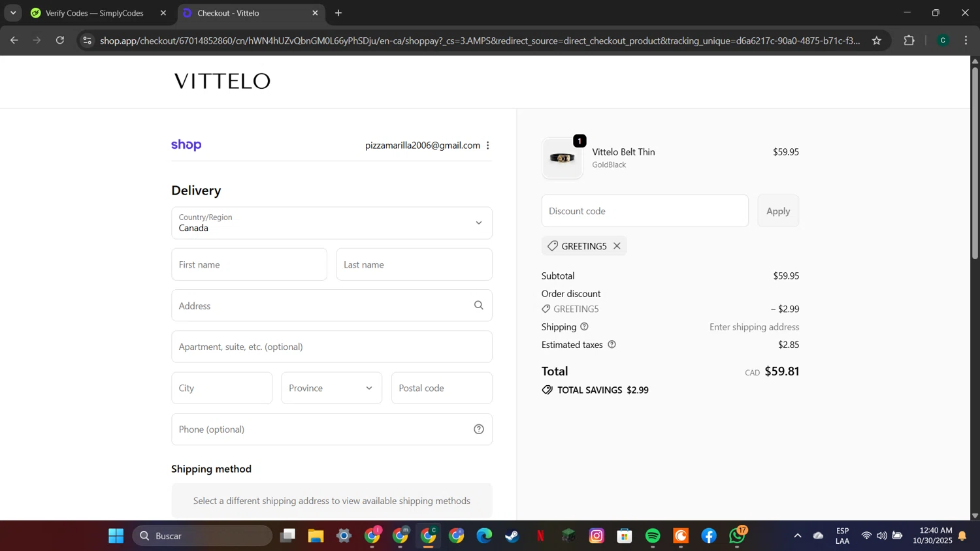Click the Total amount $59.81

click(782, 371)
